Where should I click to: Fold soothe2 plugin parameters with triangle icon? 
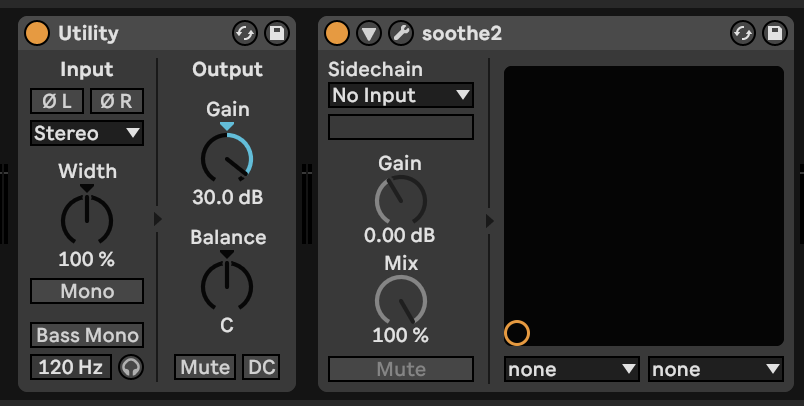(369, 34)
